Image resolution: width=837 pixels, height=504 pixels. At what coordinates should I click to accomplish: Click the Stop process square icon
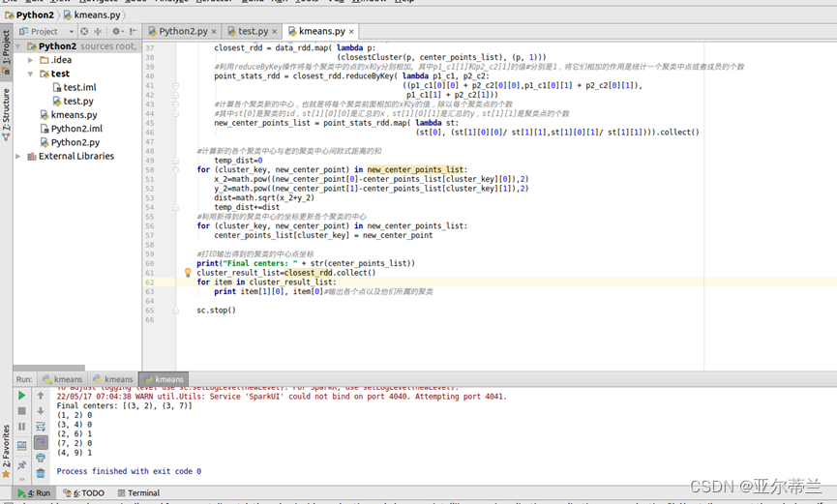[22, 411]
